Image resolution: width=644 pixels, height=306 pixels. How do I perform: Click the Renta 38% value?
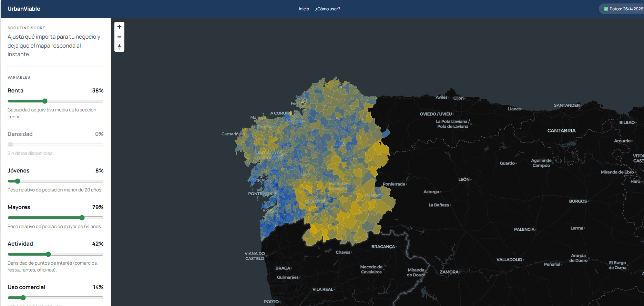[98, 90]
